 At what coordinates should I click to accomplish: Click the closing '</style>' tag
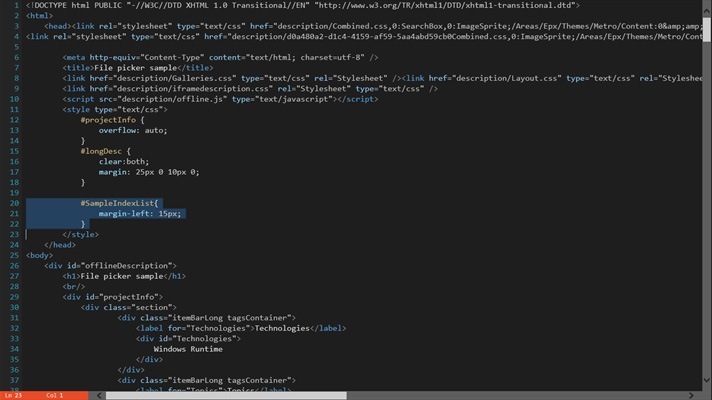[80, 234]
